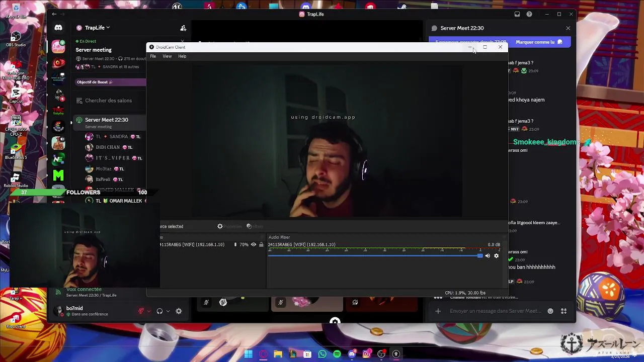Open the pink TrapLife server icon in sidebar
The image size is (644, 362).
tap(58, 47)
